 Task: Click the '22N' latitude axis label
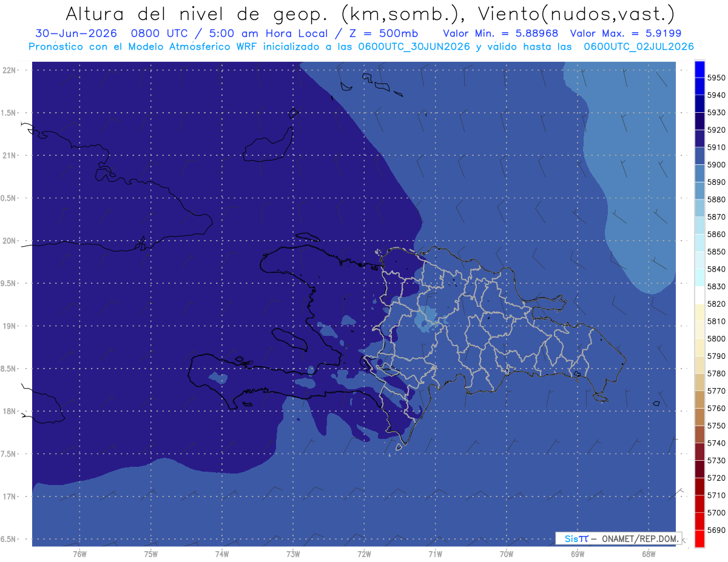click(8, 70)
